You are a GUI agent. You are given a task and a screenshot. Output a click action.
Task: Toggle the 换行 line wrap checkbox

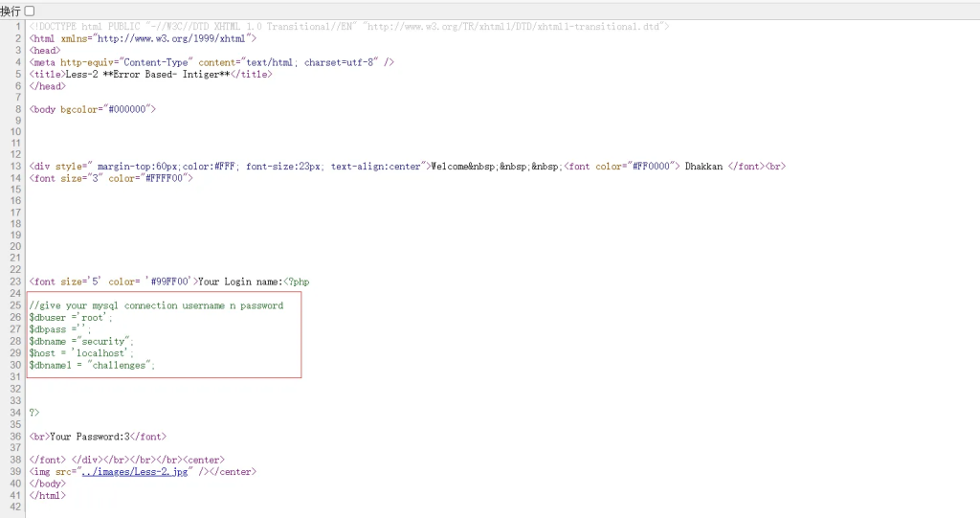(x=29, y=11)
